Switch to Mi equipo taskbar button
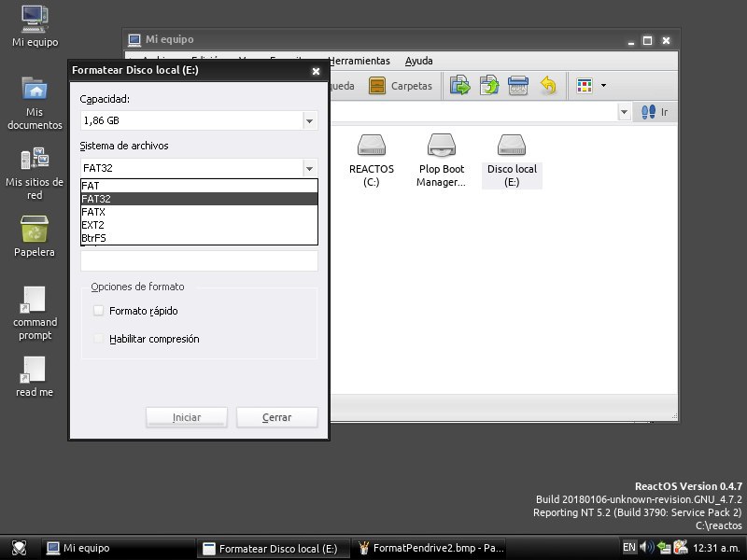This screenshot has width=747, height=560. coord(119,548)
